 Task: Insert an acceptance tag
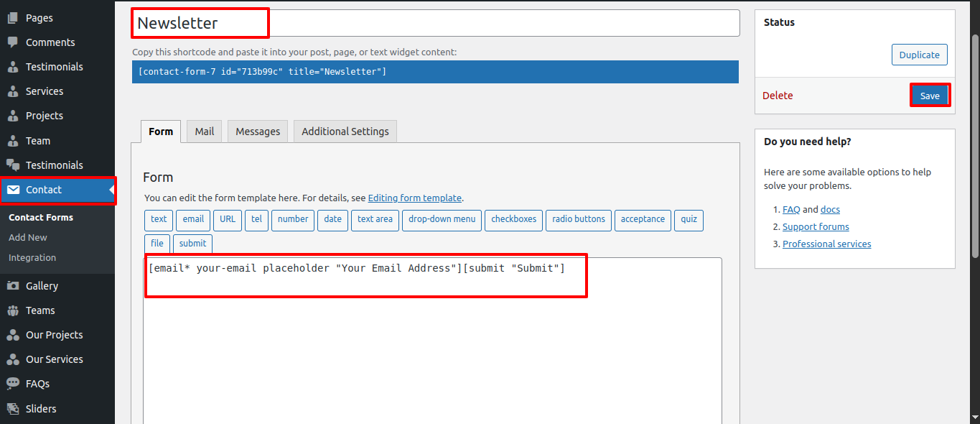(x=643, y=220)
